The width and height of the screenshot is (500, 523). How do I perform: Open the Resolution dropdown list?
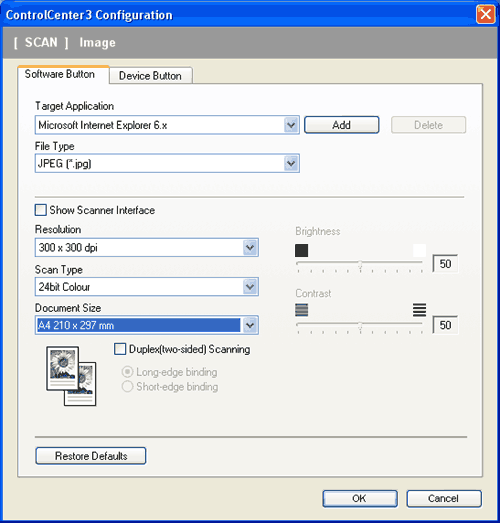[250, 247]
